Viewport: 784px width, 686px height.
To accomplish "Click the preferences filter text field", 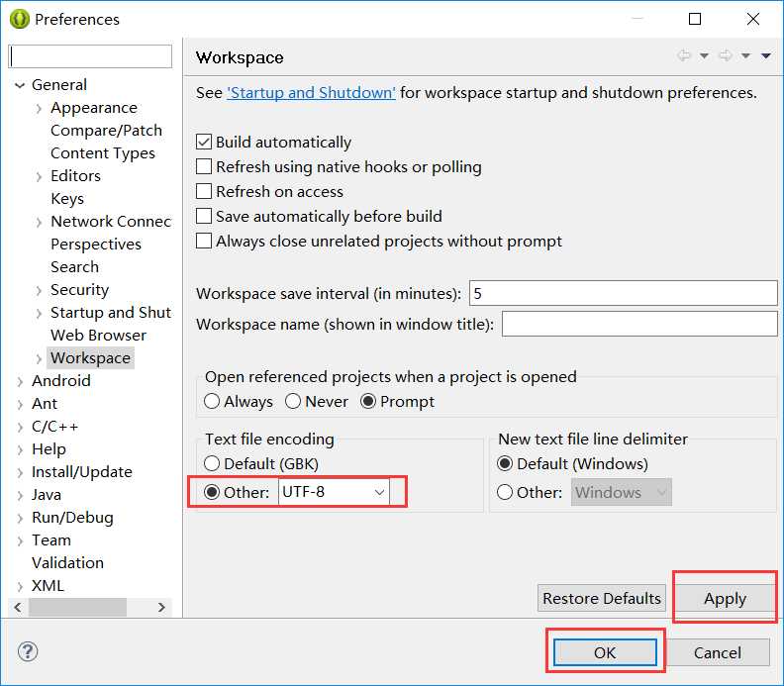I will tap(90, 56).
